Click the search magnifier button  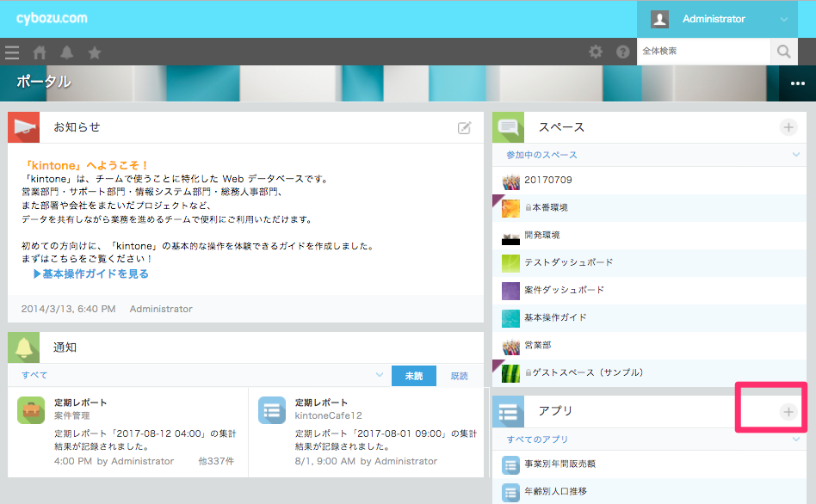pyautogui.click(x=784, y=52)
